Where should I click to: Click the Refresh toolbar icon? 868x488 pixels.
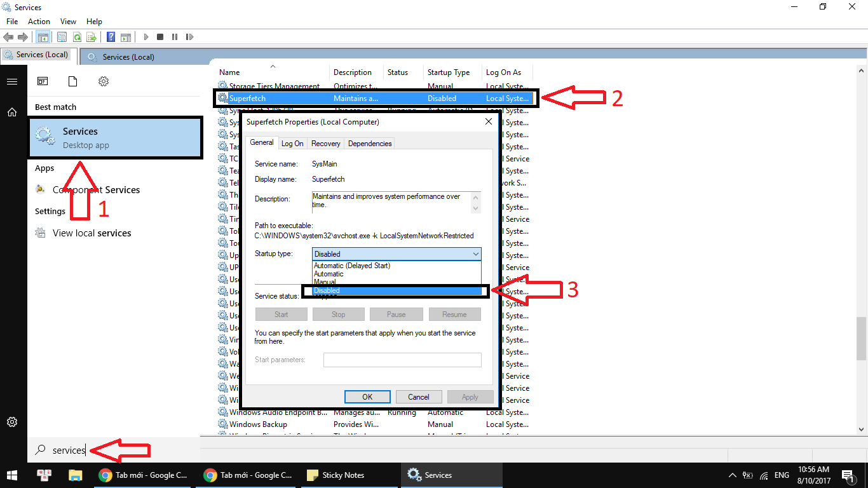click(x=77, y=37)
